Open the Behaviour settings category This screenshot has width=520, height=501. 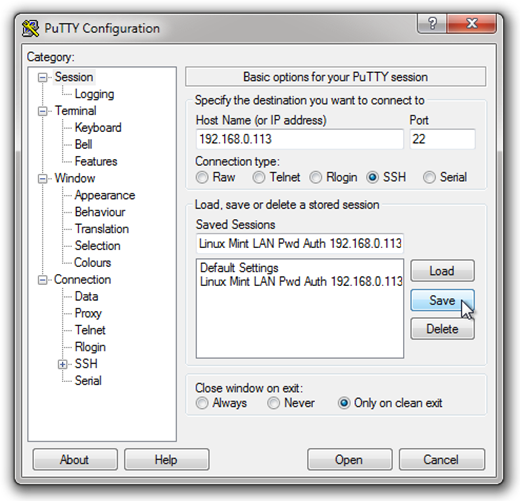100,212
